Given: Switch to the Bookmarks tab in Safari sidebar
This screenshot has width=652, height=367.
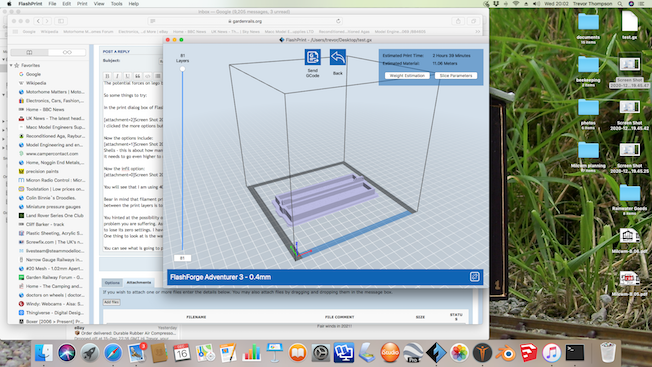Looking at the screenshot, I should click(x=29, y=52).
